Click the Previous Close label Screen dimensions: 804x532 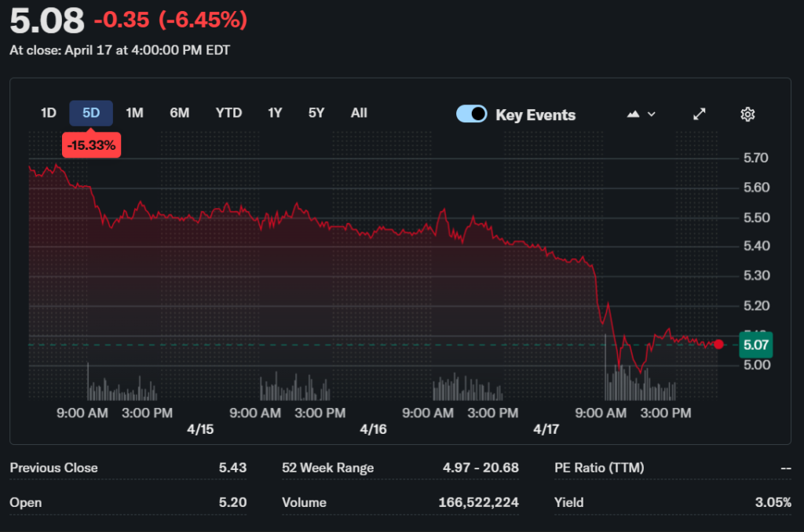coord(54,468)
